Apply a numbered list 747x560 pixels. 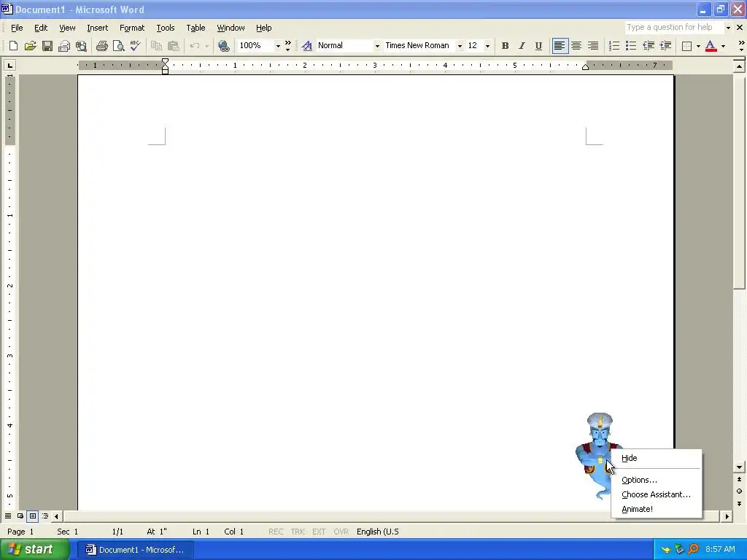click(614, 46)
